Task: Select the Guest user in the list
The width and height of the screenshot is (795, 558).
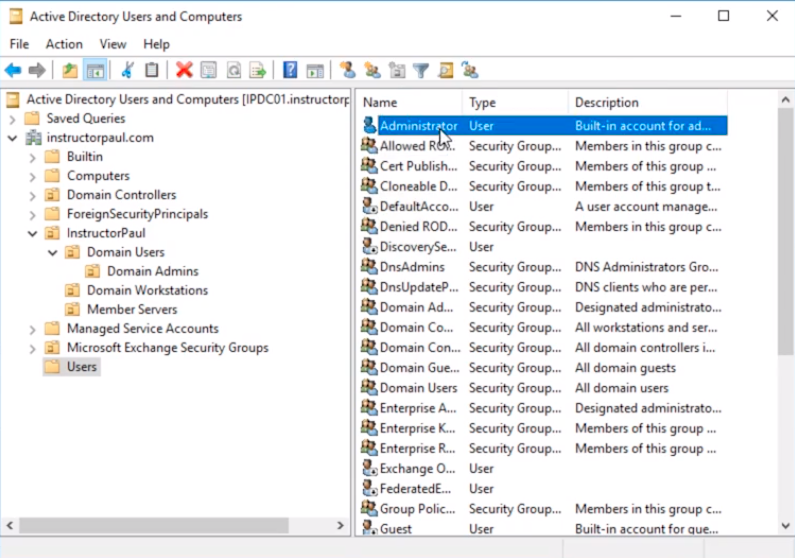Action: coord(396,529)
